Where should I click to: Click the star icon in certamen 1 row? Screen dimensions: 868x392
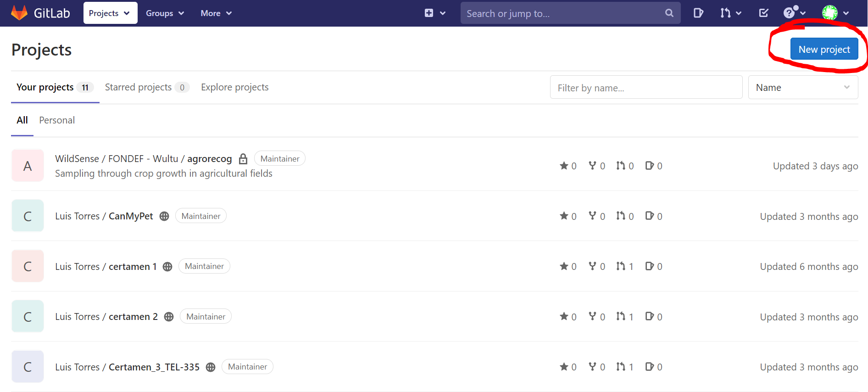[564, 266]
